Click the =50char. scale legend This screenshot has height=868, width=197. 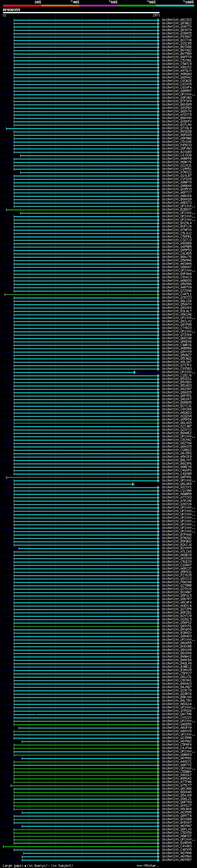point(147,865)
